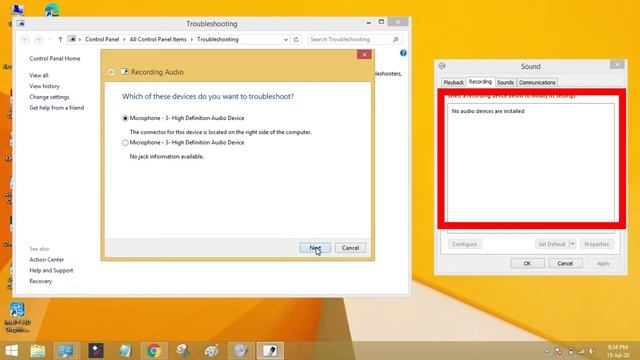Image resolution: width=640 pixels, height=360 pixels.
Task: Switch to the Recording tab in Sound
Action: [x=480, y=82]
